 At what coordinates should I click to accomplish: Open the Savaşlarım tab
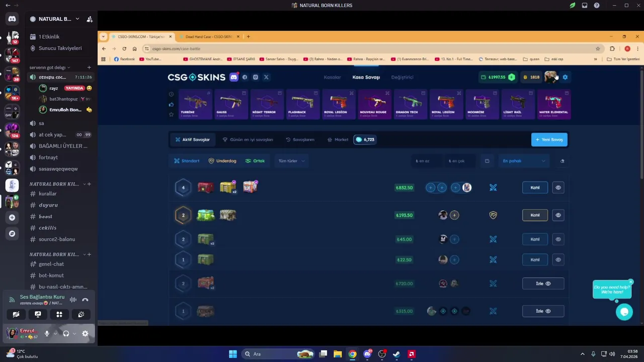point(300,139)
